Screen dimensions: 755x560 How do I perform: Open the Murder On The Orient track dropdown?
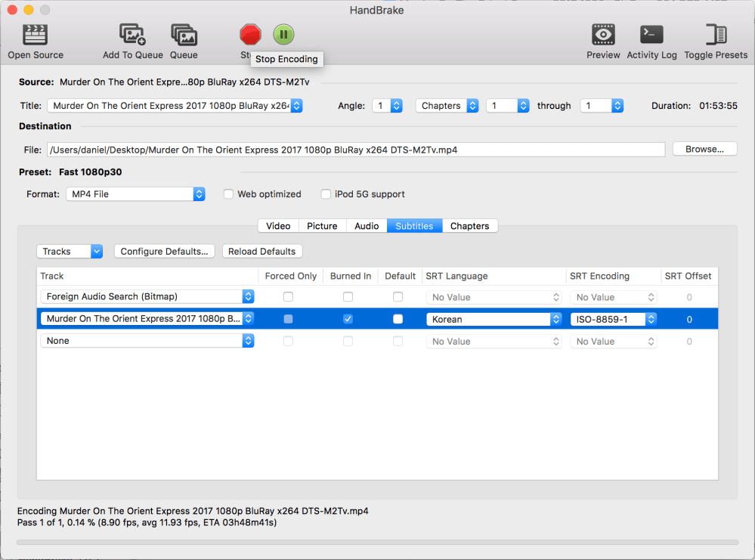[147, 319]
